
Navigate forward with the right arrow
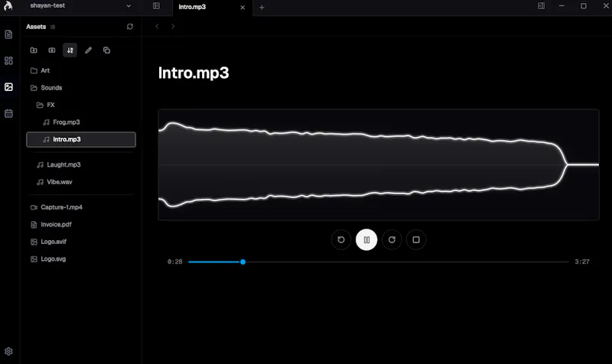point(173,26)
